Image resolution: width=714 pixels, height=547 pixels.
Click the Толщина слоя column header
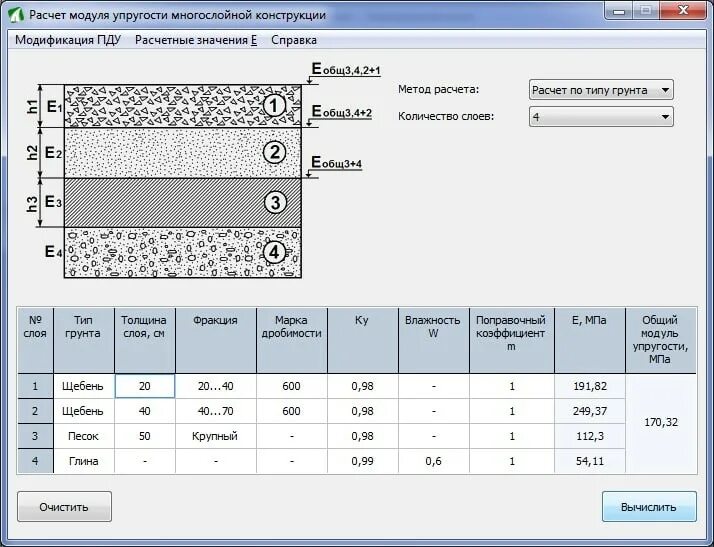[x=145, y=340]
